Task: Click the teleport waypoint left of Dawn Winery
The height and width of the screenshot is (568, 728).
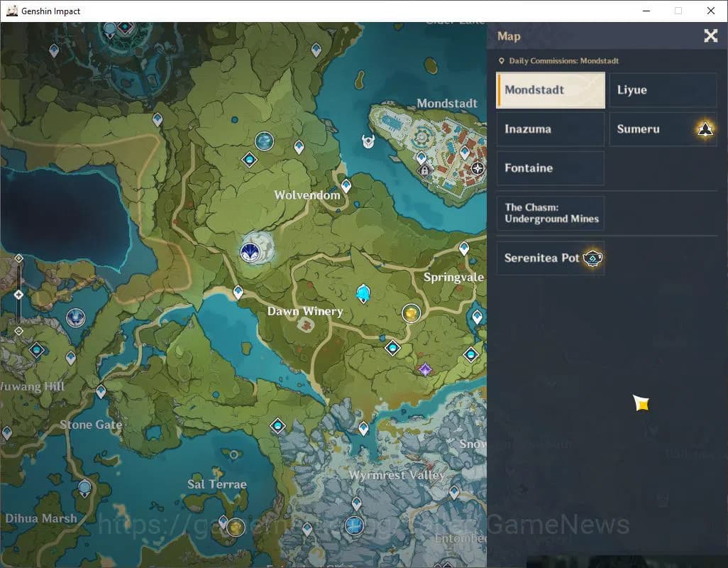Action: click(238, 292)
